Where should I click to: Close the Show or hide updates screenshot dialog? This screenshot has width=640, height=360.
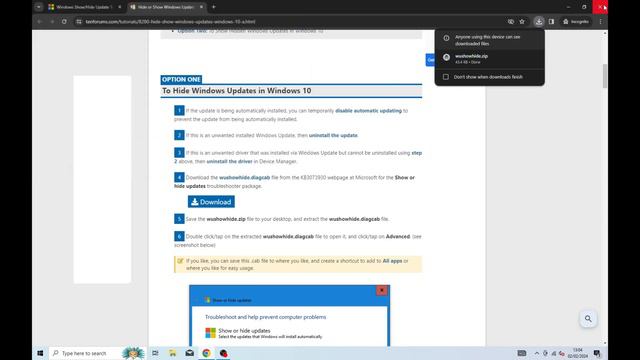pos(382,290)
